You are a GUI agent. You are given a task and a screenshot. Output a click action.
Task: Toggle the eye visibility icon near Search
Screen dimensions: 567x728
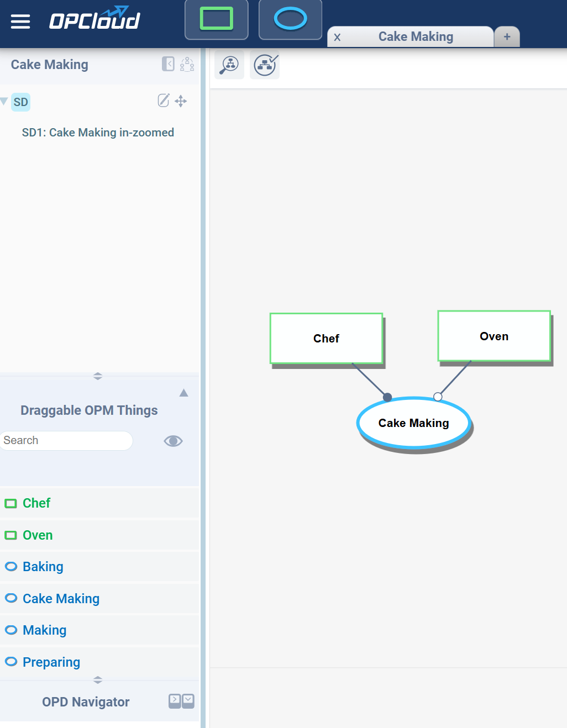173,441
